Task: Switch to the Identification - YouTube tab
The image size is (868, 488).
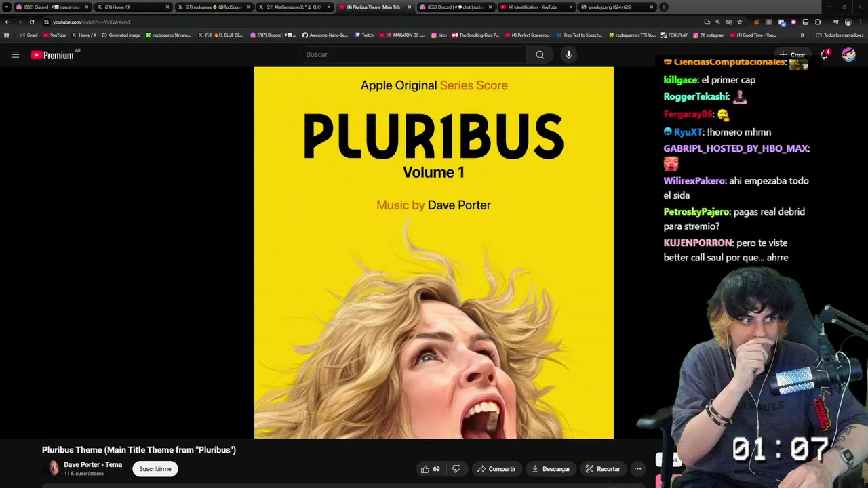Action: [536, 7]
